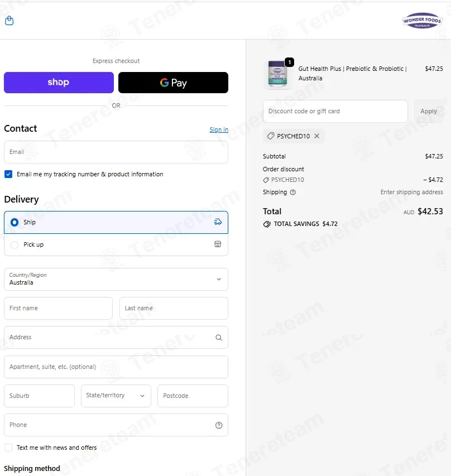Focus the Address input field

click(x=116, y=337)
